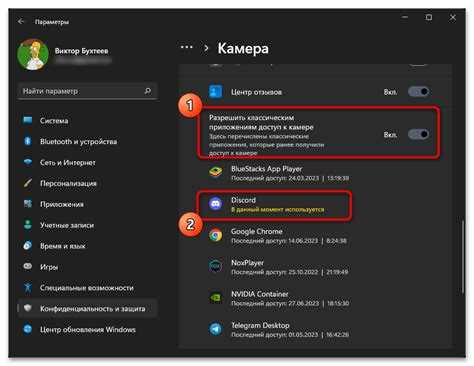Open Сеть и Интернет network icon
The width and height of the screenshot is (474, 366).
tap(28, 162)
